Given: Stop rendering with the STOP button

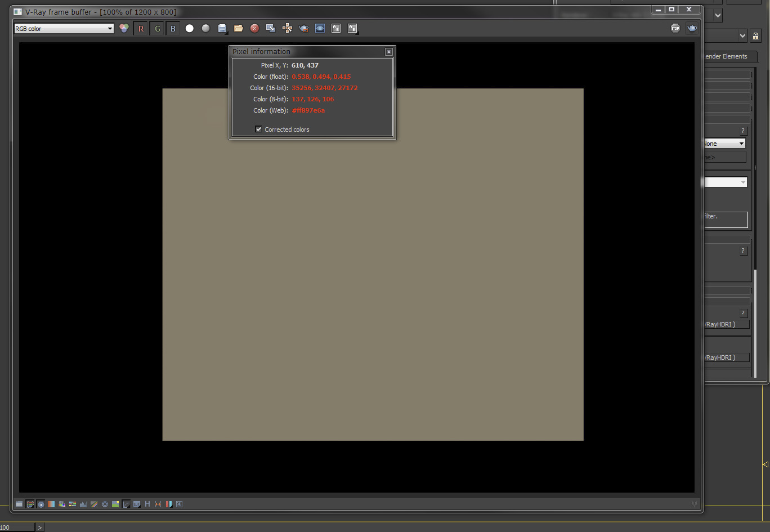Looking at the screenshot, I should tap(675, 28).
